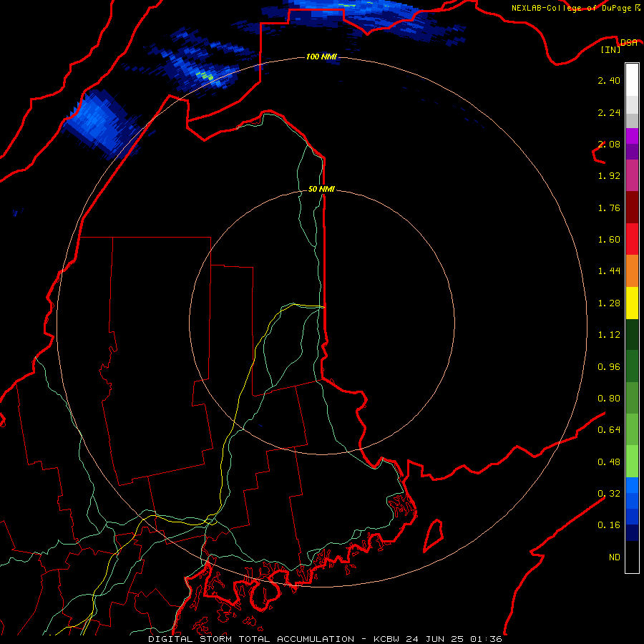Click the small island outline off the coast
This screenshot has width=644, height=644.
tap(434, 535)
